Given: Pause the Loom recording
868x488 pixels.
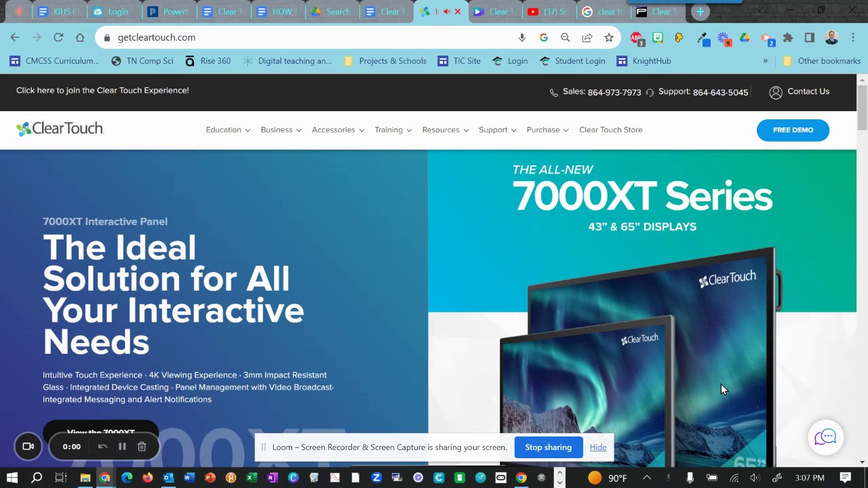Looking at the screenshot, I should (122, 447).
